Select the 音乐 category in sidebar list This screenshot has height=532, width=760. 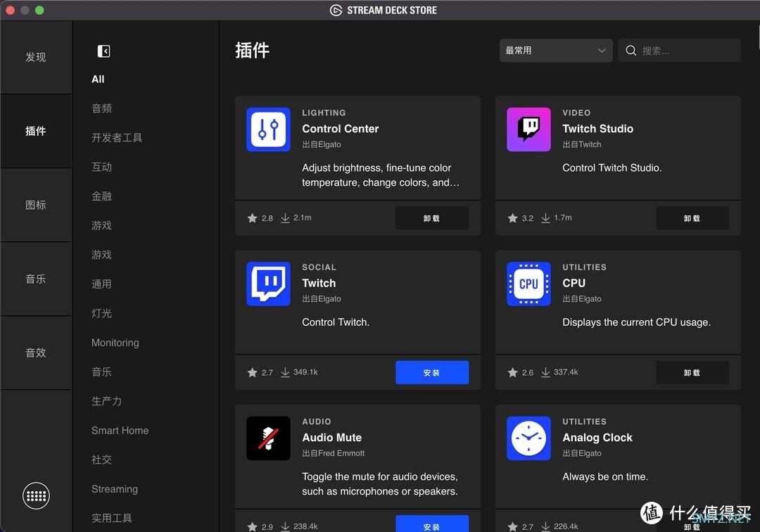tap(102, 372)
